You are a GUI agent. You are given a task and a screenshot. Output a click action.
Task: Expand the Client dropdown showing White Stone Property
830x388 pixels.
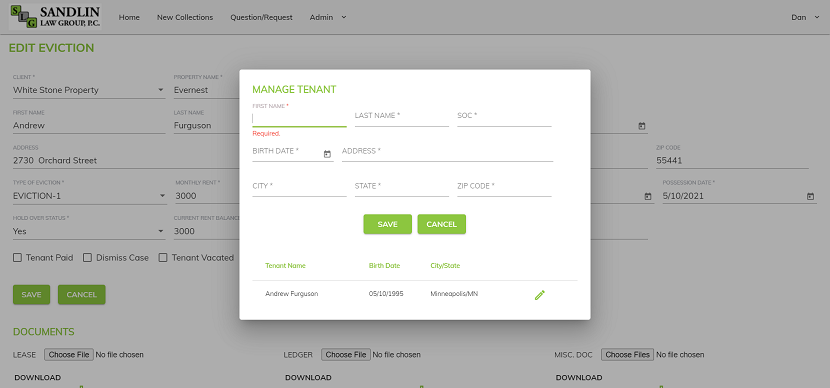point(89,90)
